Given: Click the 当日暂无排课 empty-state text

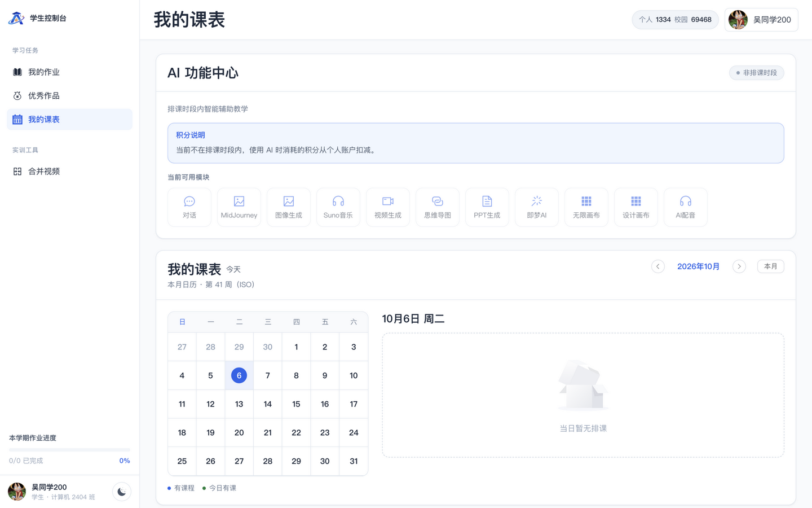Looking at the screenshot, I should click(x=583, y=428).
